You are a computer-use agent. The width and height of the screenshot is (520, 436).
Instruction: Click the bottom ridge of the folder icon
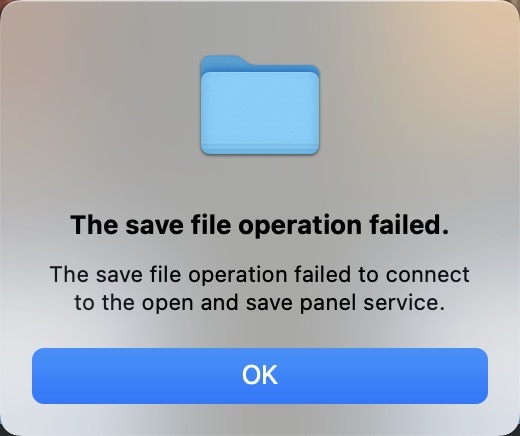coord(260,149)
